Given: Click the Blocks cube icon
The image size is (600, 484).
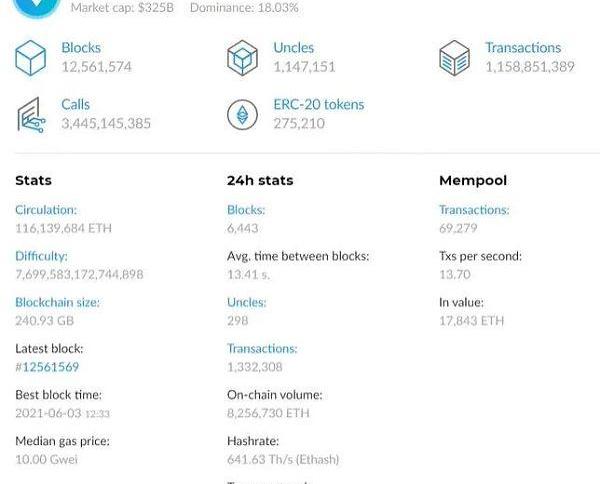Looking at the screenshot, I should pyautogui.click(x=31, y=58).
